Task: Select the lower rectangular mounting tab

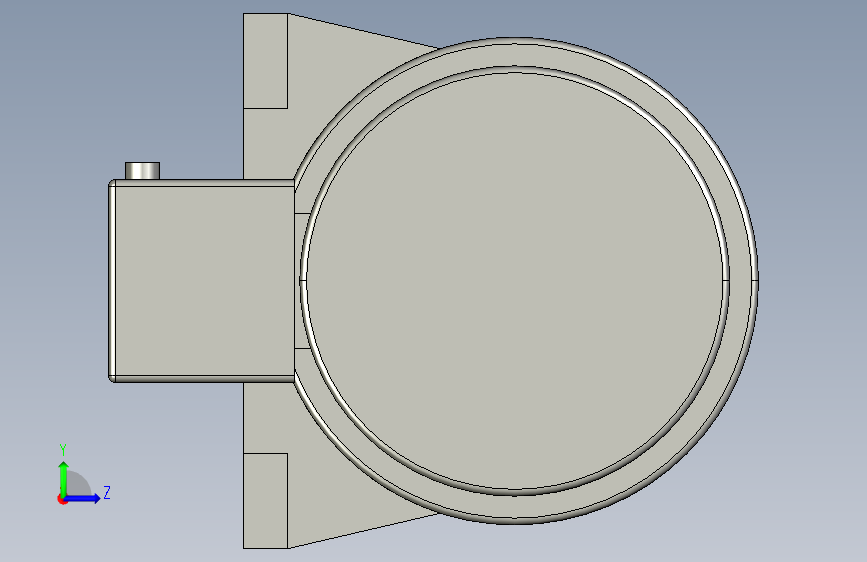Action: point(265,501)
